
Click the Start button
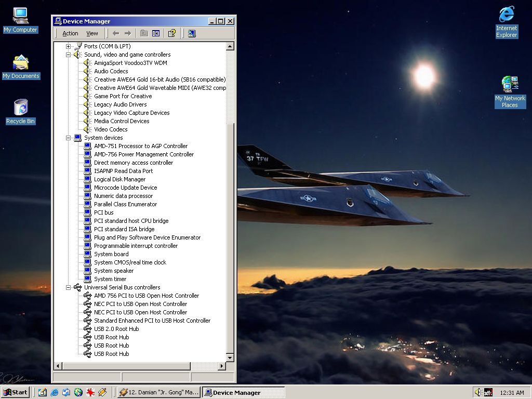(15, 392)
